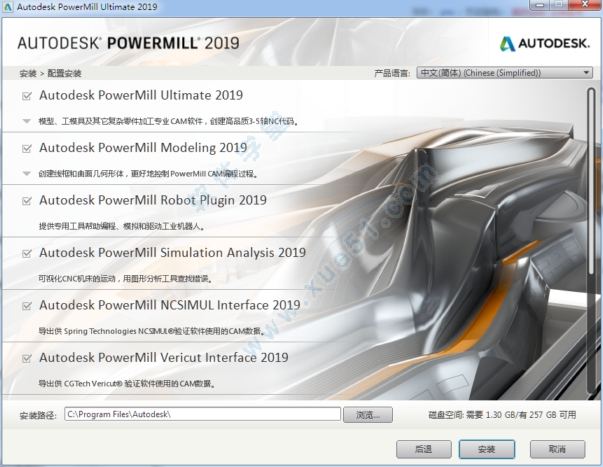This screenshot has width=603, height=467.
Task: Click the CGTech Vericut description text
Action: [127, 384]
